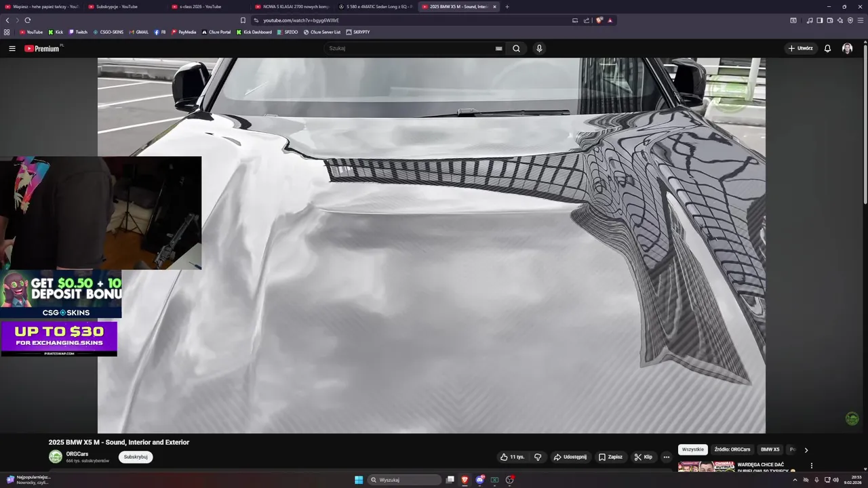Bookmark this page icon in address bar

coord(243,20)
